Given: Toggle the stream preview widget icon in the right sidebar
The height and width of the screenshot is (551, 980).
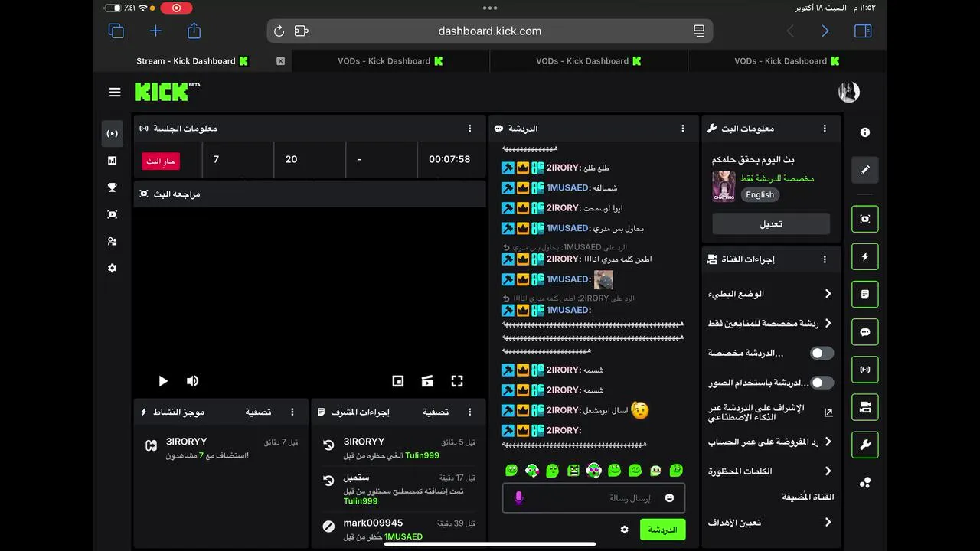Looking at the screenshot, I should click(864, 219).
